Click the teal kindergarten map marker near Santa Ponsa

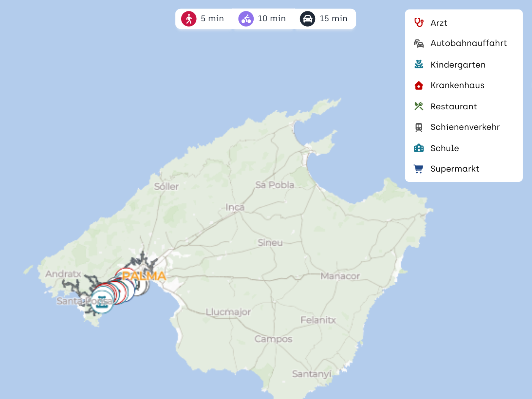tap(101, 301)
